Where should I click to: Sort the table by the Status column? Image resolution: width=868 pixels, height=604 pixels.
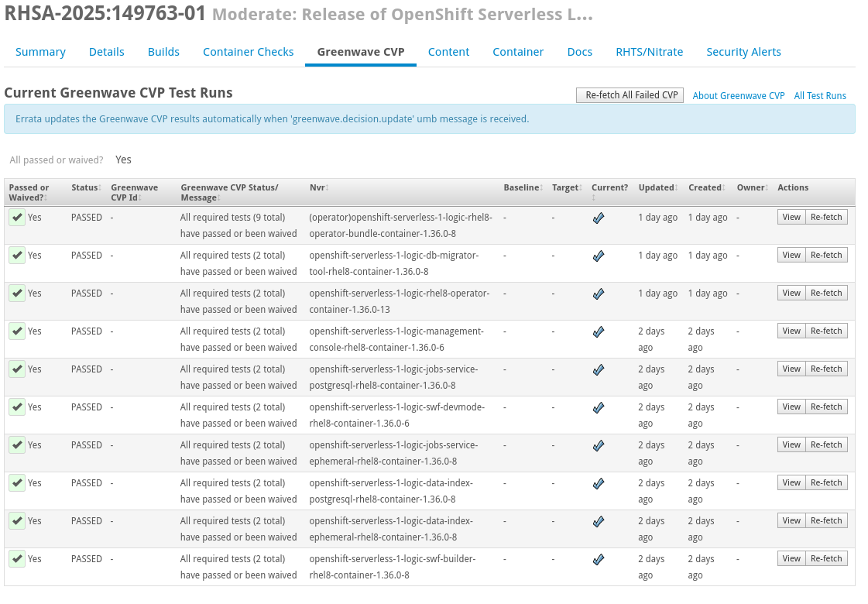tap(84, 187)
